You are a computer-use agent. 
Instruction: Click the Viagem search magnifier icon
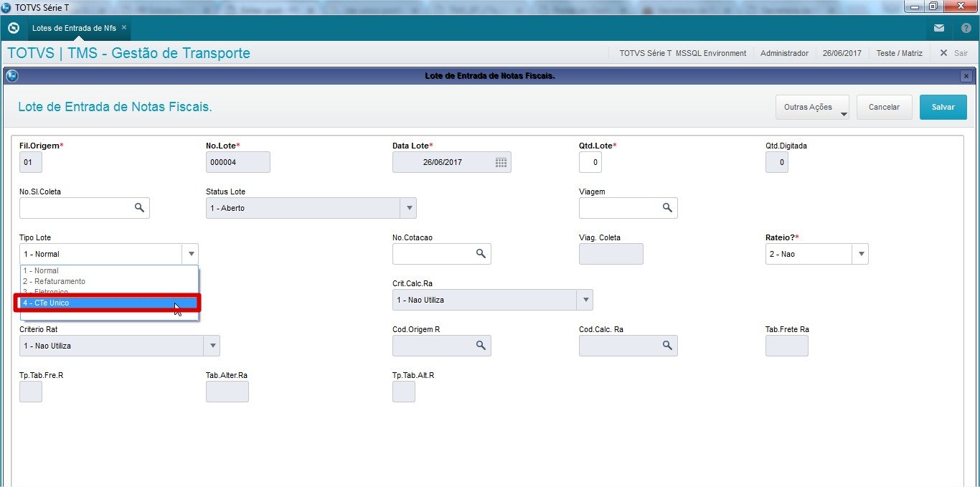tap(667, 208)
